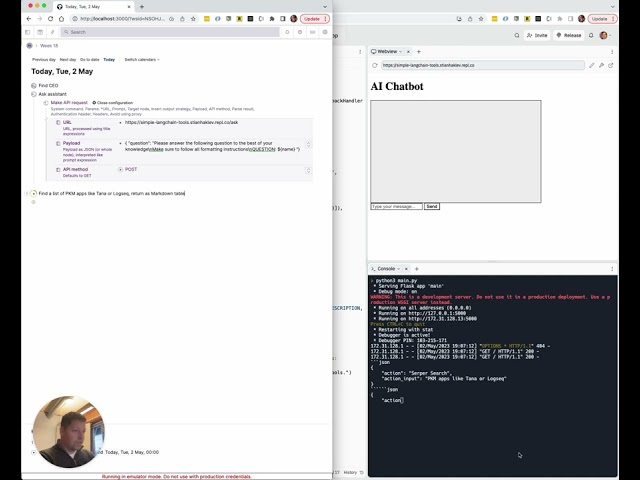Click the Today navigation link

[109, 60]
